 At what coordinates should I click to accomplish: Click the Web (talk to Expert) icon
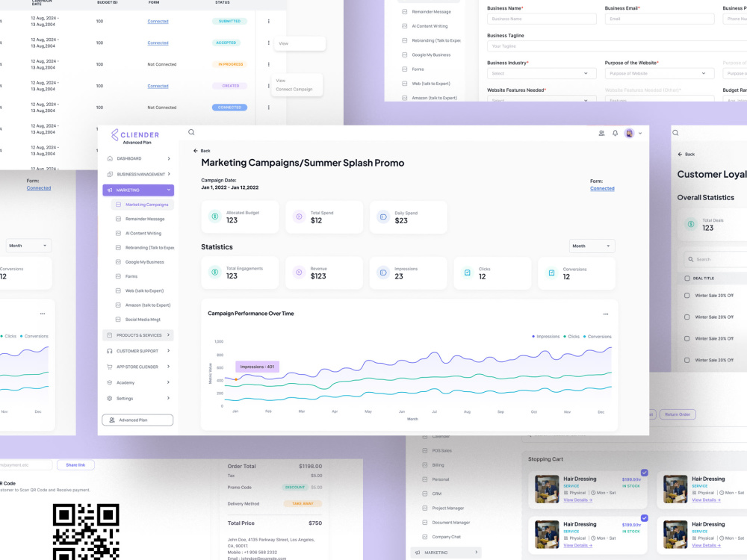[x=118, y=290]
